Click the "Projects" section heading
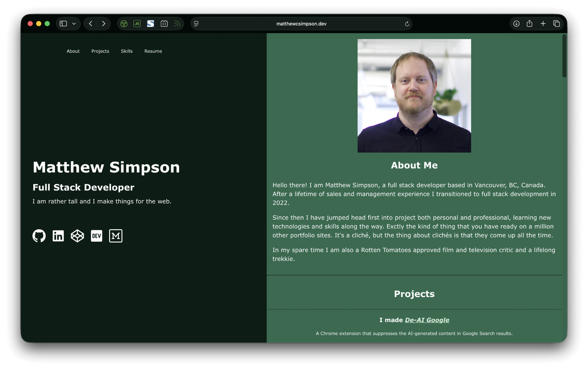Image resolution: width=588 pixels, height=370 pixels. click(414, 294)
